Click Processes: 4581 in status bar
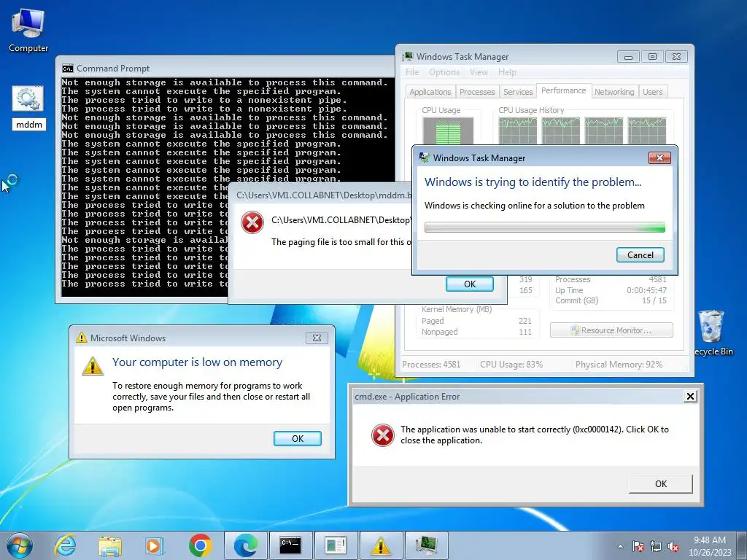The image size is (747, 560). click(431, 365)
